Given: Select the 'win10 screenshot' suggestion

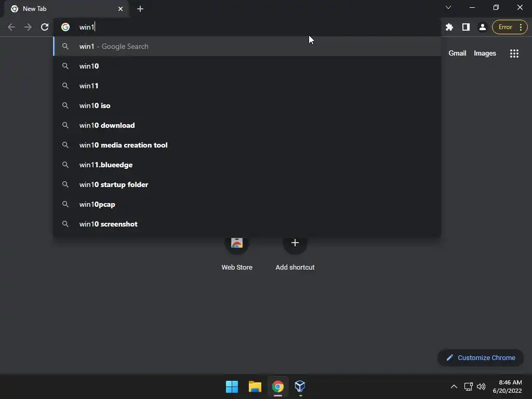Looking at the screenshot, I should click(x=247, y=224).
